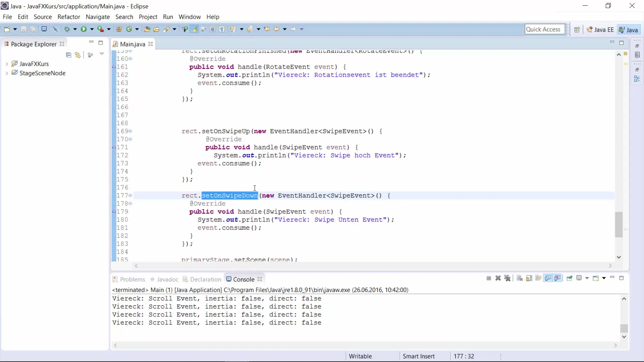Switch to Java EE perspective

coord(600,29)
